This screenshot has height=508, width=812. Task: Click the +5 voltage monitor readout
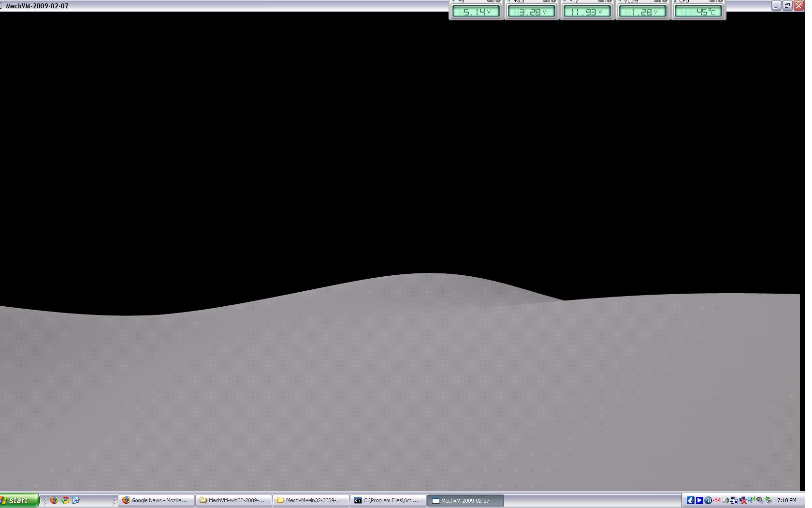[x=476, y=12]
